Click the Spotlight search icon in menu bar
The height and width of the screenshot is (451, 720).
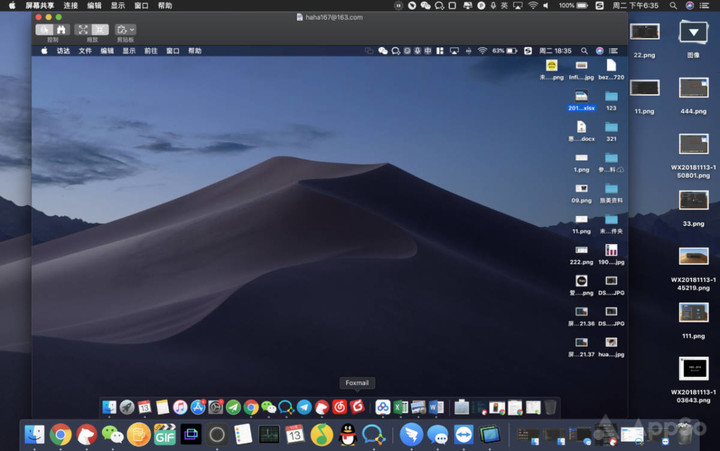(x=672, y=5)
